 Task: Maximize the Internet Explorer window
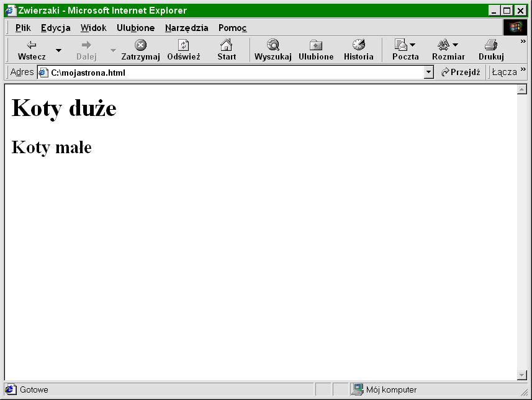[507, 11]
